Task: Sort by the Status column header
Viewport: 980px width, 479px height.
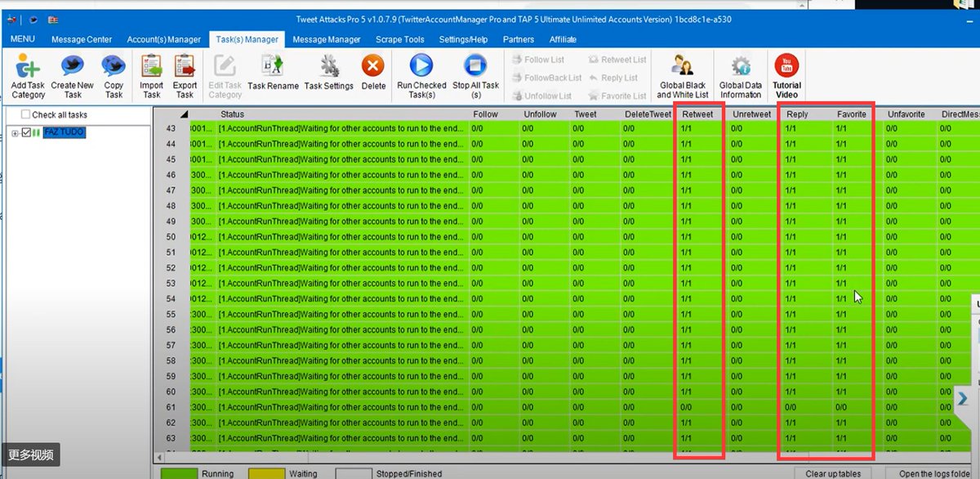Action: tap(342, 114)
